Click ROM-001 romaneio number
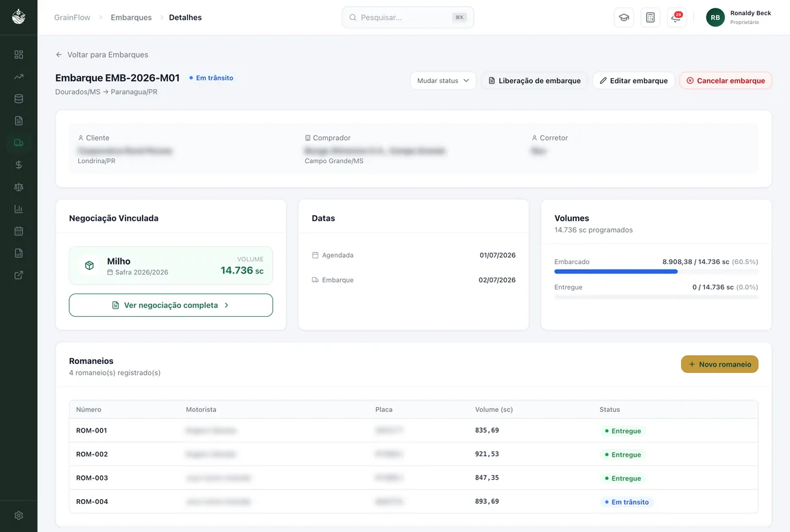The image size is (790, 532). pyautogui.click(x=92, y=431)
